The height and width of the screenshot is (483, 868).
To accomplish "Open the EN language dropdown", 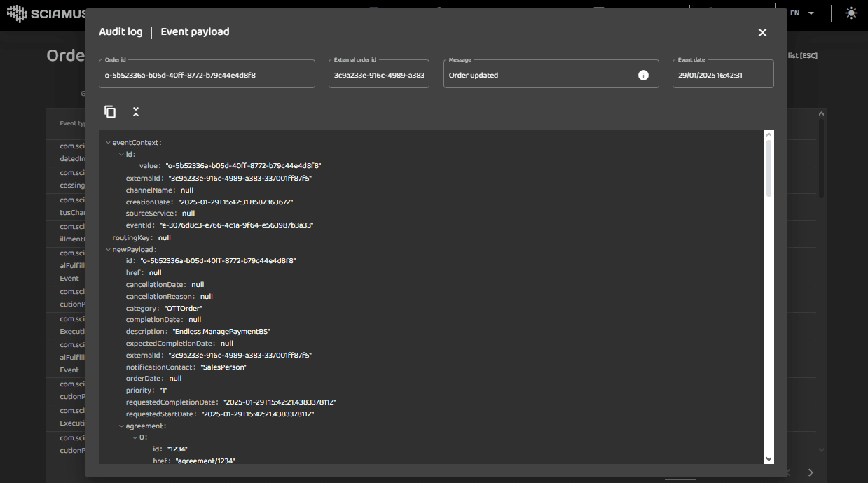I will tap(801, 13).
